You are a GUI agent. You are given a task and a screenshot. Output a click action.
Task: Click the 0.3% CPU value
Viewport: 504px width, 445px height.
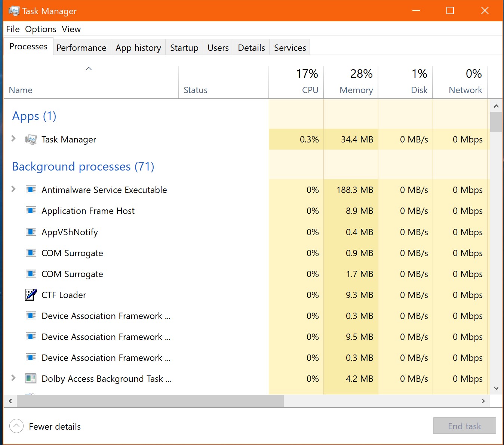[x=309, y=139]
